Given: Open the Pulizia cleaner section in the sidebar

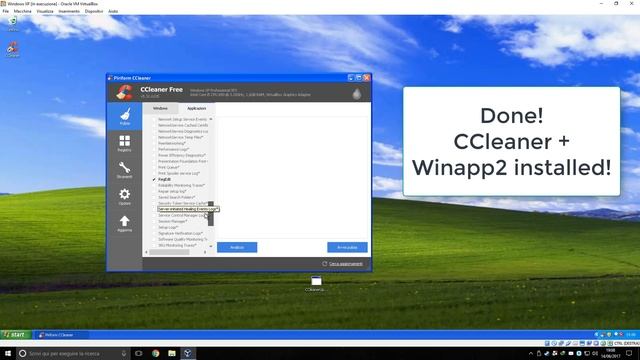Looking at the screenshot, I should point(124,116).
